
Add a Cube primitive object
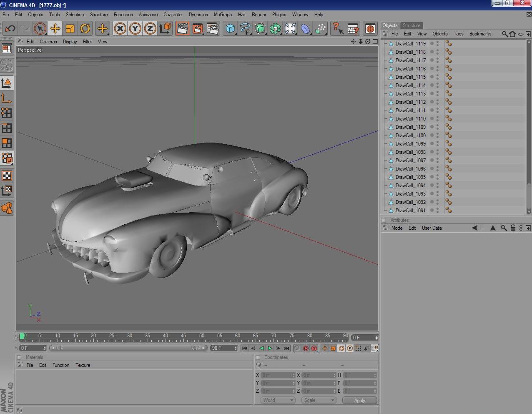(x=230, y=28)
